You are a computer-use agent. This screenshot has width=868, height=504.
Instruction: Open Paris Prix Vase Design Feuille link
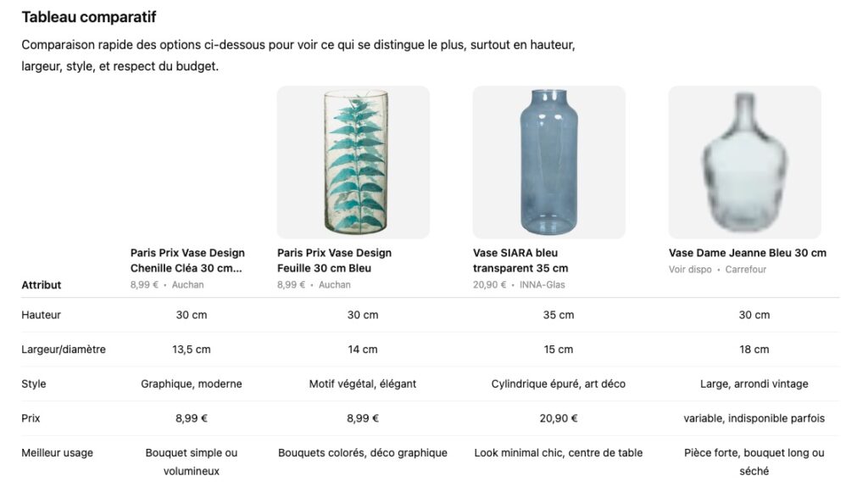334,260
